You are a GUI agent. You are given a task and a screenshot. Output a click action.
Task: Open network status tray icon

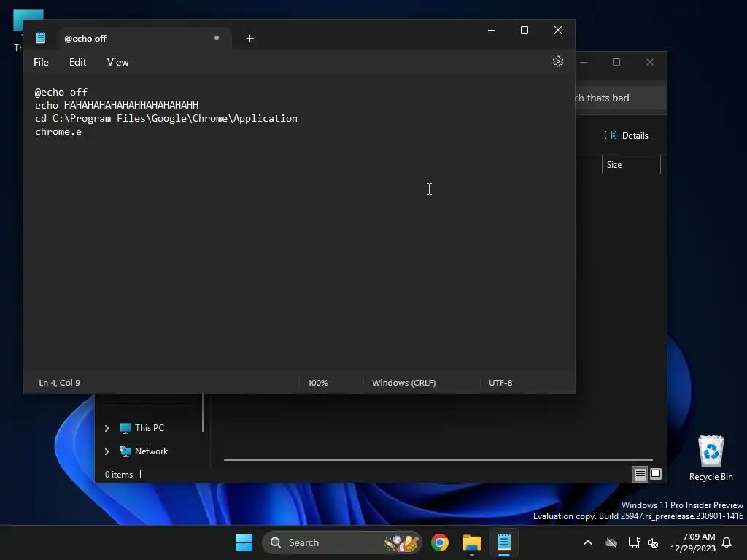click(634, 542)
